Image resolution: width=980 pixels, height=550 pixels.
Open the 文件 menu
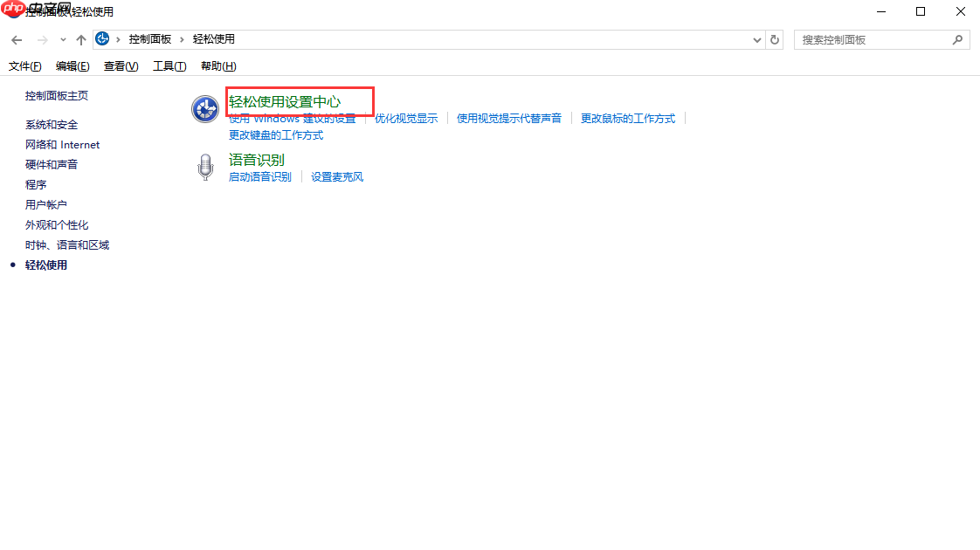(24, 65)
